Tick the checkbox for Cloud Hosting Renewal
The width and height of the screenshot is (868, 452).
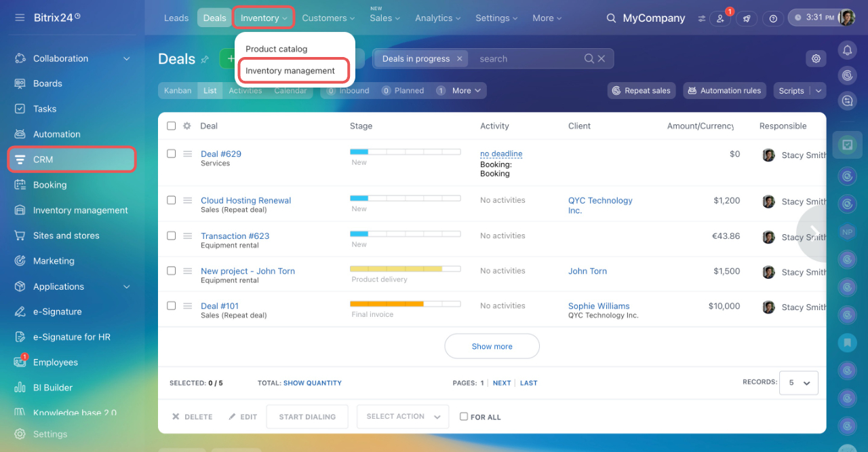(171, 200)
